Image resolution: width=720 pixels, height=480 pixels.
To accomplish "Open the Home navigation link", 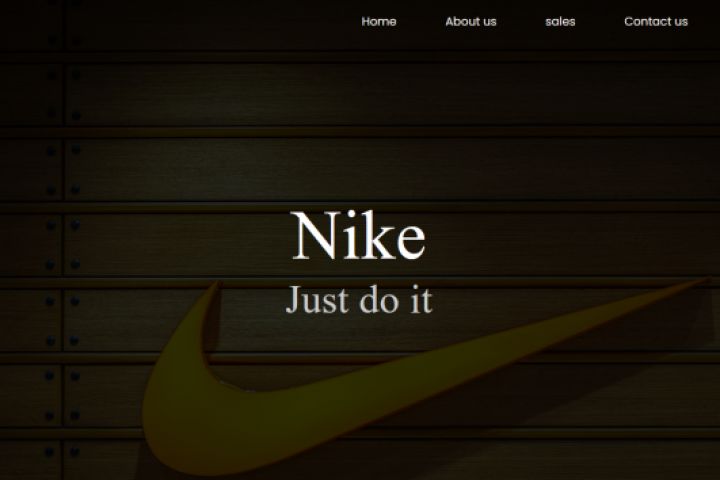I will pyautogui.click(x=378, y=22).
